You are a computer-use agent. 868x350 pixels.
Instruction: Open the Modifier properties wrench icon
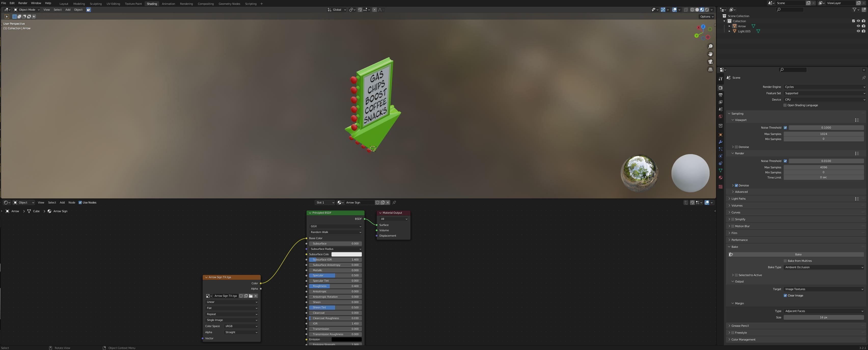pyautogui.click(x=720, y=142)
